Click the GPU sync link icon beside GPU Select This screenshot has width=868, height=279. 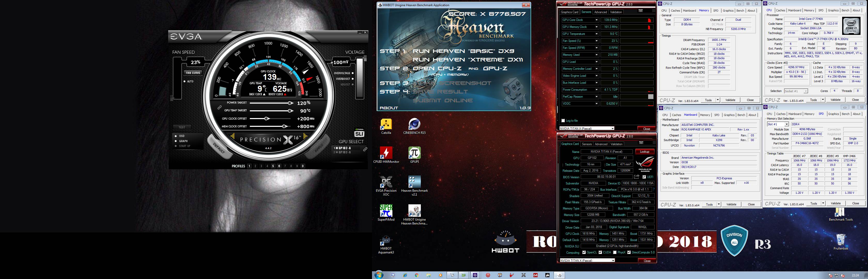(x=365, y=149)
